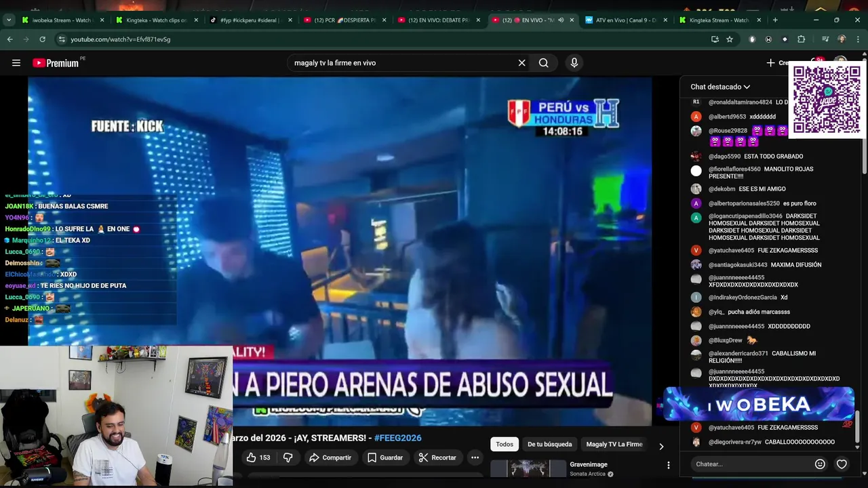Click chat author @dekobm
The width and height of the screenshot is (868, 488).
pyautogui.click(x=722, y=189)
